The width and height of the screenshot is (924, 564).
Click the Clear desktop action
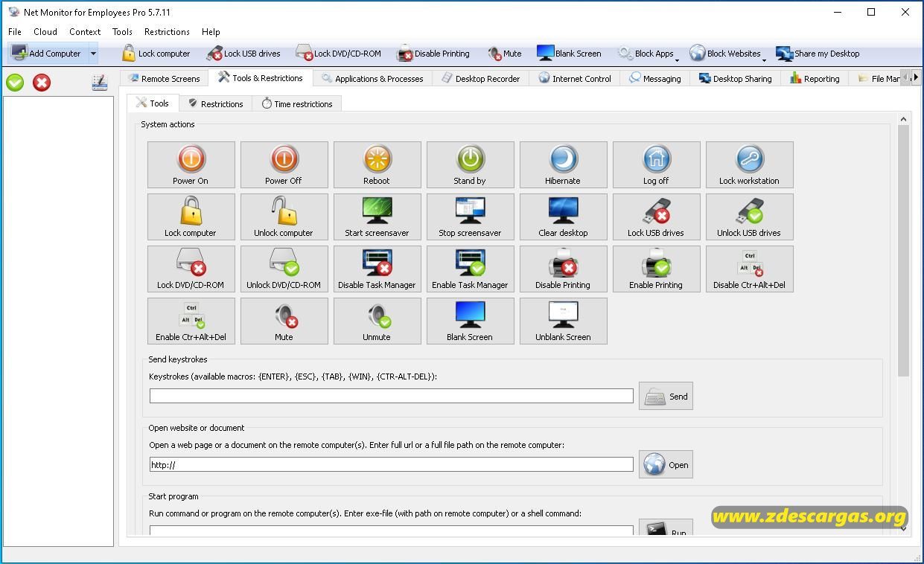point(563,217)
